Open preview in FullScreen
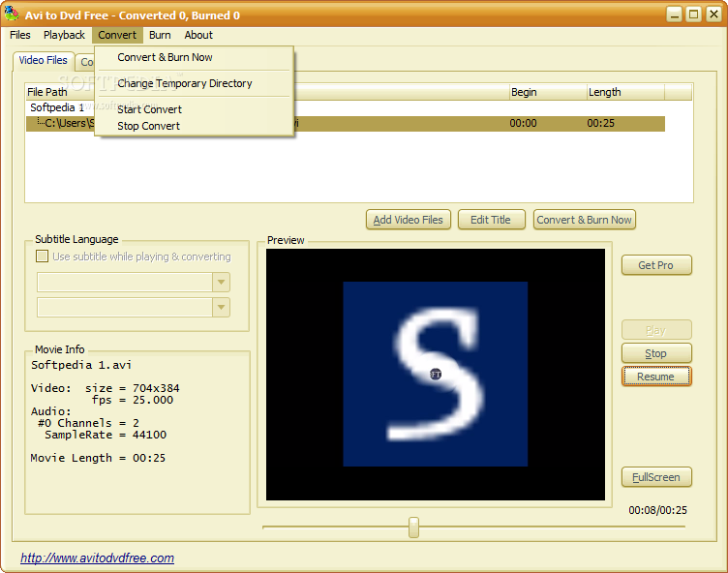728x573 pixels. 656,477
